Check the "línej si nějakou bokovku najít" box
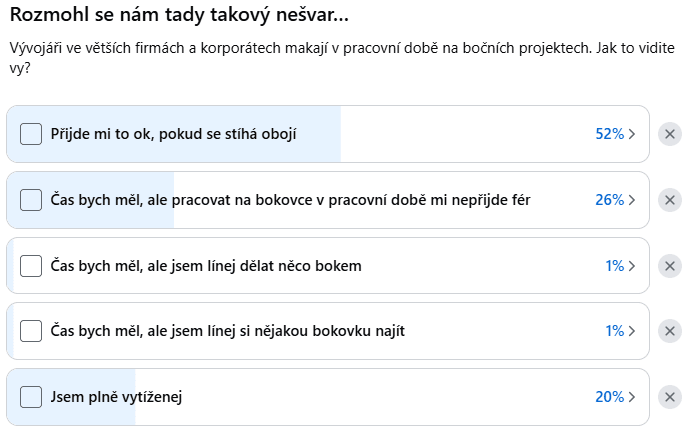 click(31, 331)
